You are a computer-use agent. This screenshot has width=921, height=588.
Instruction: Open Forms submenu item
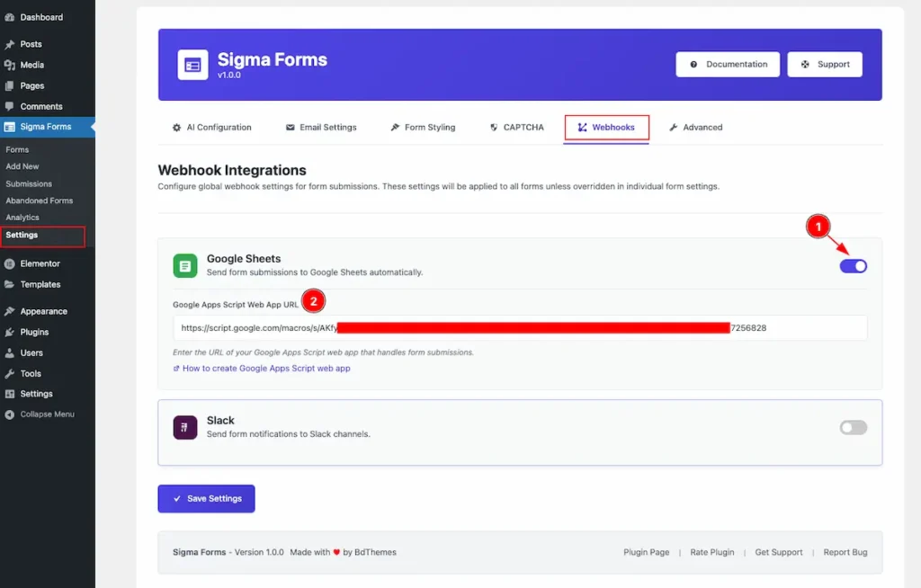point(18,150)
